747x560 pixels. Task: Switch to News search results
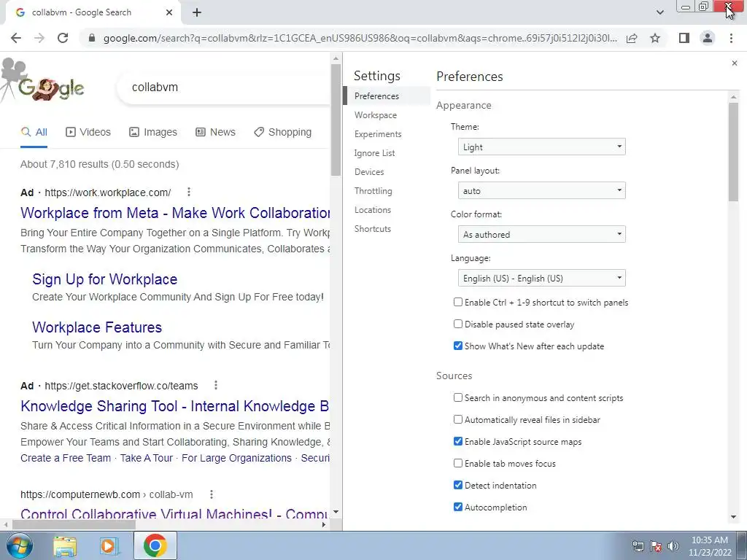[215, 133]
